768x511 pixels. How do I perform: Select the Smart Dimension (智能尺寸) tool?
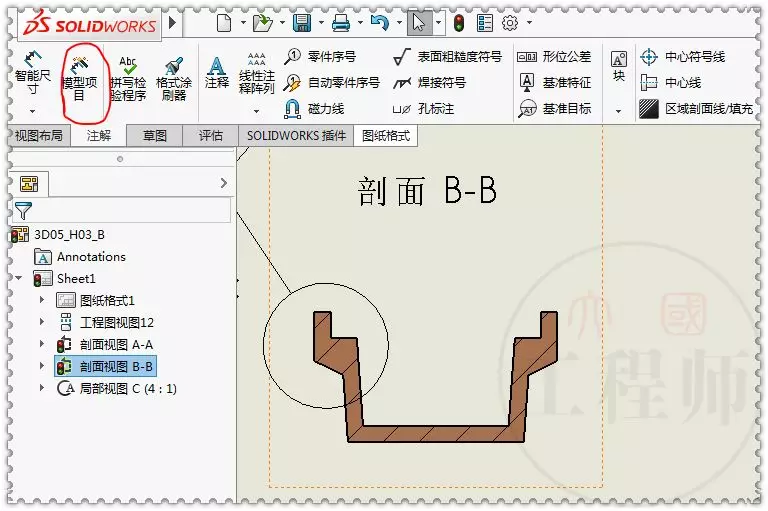pos(32,72)
